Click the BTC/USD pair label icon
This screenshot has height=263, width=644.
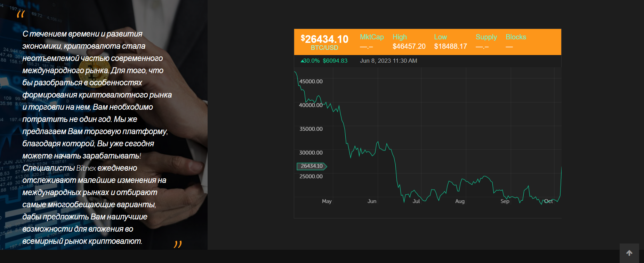324,47
